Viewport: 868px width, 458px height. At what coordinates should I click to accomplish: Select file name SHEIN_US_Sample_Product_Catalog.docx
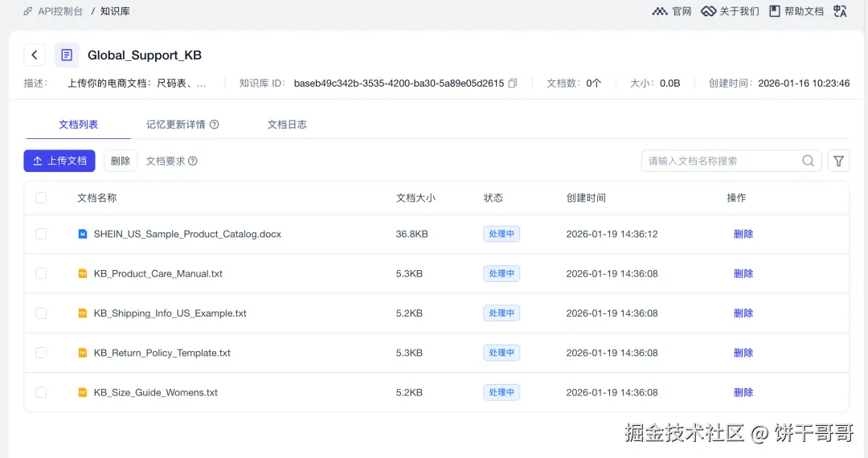187,234
